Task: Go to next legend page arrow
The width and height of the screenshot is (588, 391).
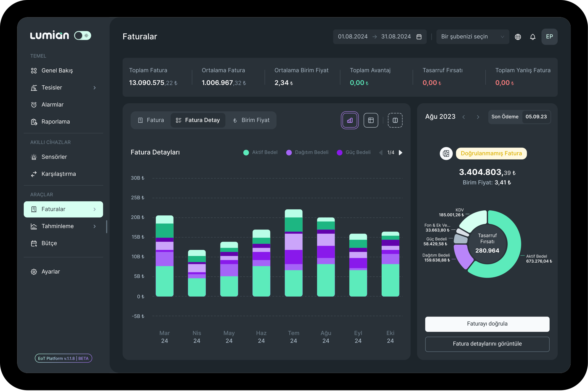Action: click(x=401, y=153)
